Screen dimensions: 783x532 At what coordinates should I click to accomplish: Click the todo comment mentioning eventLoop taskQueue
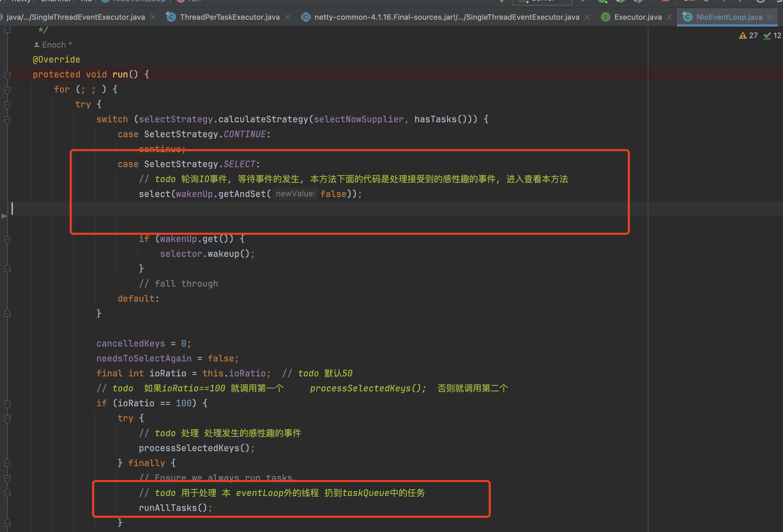[282, 493]
